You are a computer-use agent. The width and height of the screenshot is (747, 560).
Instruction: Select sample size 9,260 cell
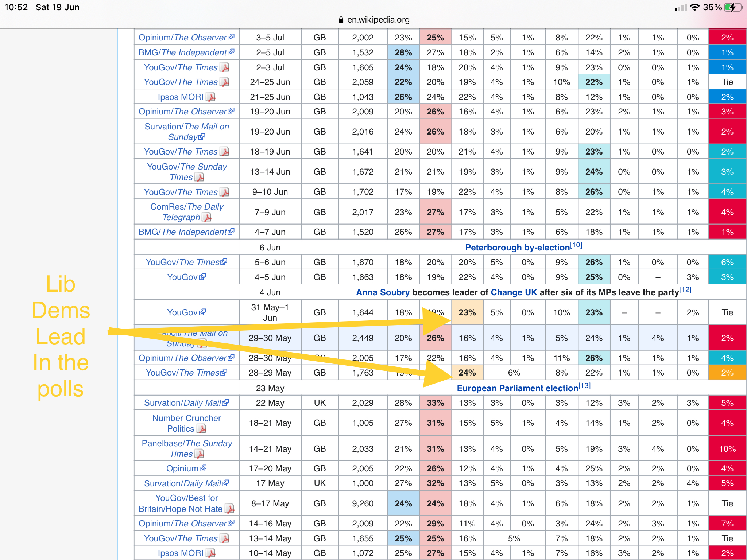click(x=363, y=503)
